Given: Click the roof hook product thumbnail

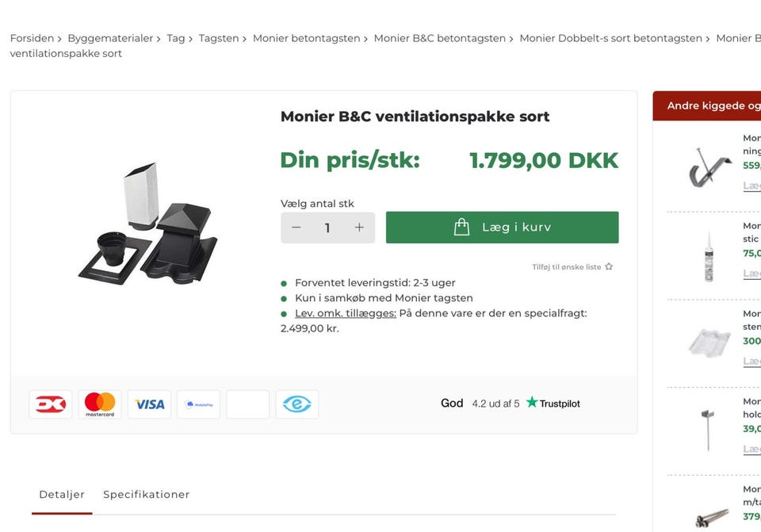Looking at the screenshot, I should [x=709, y=166].
